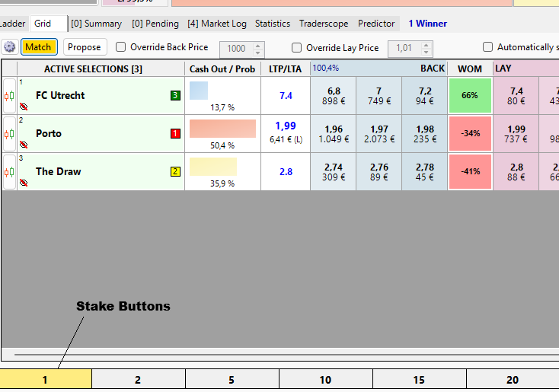
Task: Click the yellow rank badge on The Draw
Action: point(175,172)
